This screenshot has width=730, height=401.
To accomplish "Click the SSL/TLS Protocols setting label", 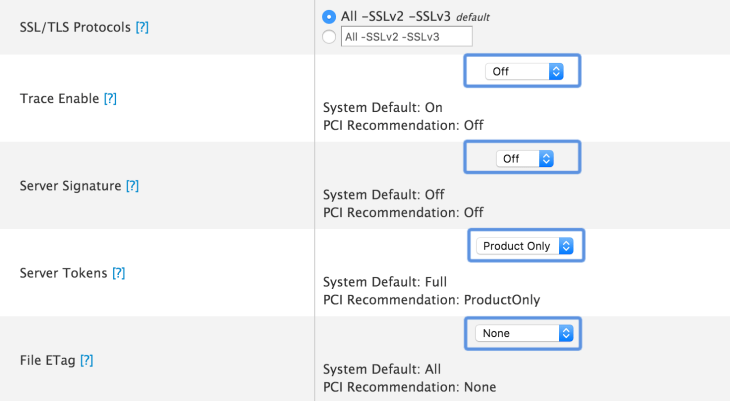I will (75, 27).
